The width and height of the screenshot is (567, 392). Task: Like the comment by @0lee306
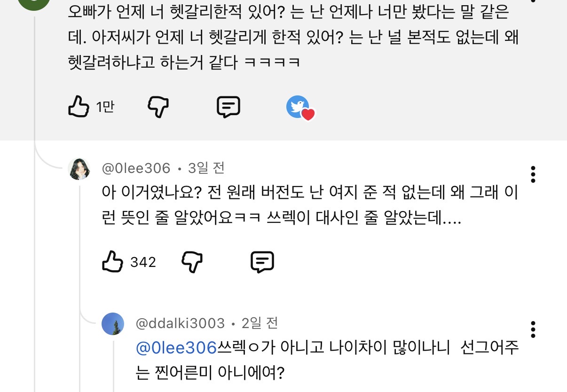click(x=112, y=262)
